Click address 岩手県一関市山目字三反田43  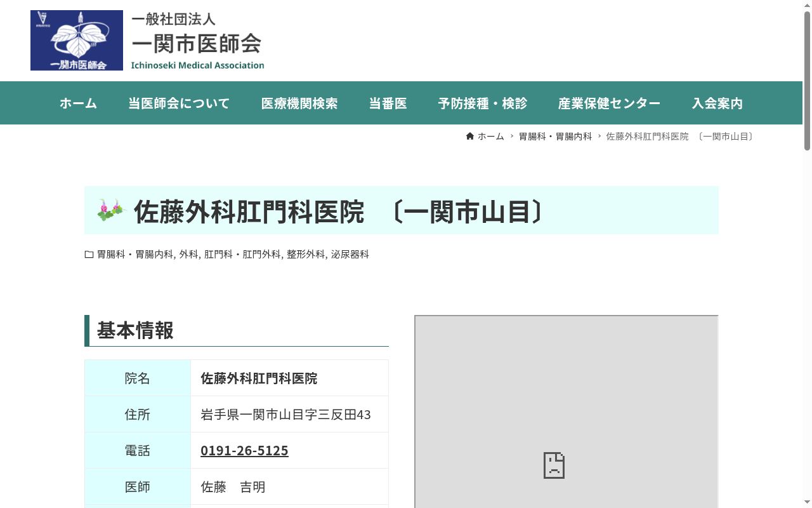tap(285, 415)
